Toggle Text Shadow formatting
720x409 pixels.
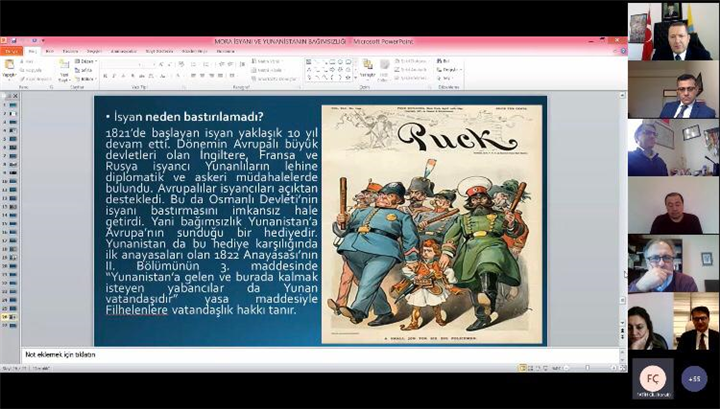133,76
